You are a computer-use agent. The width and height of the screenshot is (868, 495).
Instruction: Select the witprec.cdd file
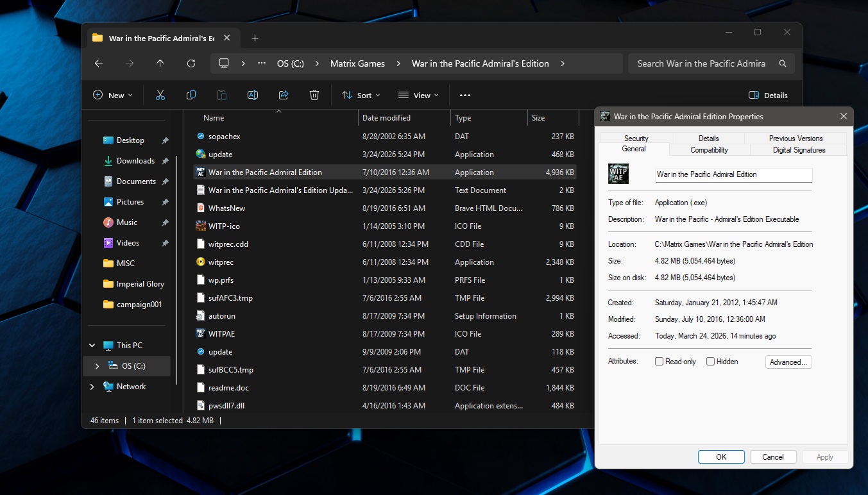tap(228, 244)
